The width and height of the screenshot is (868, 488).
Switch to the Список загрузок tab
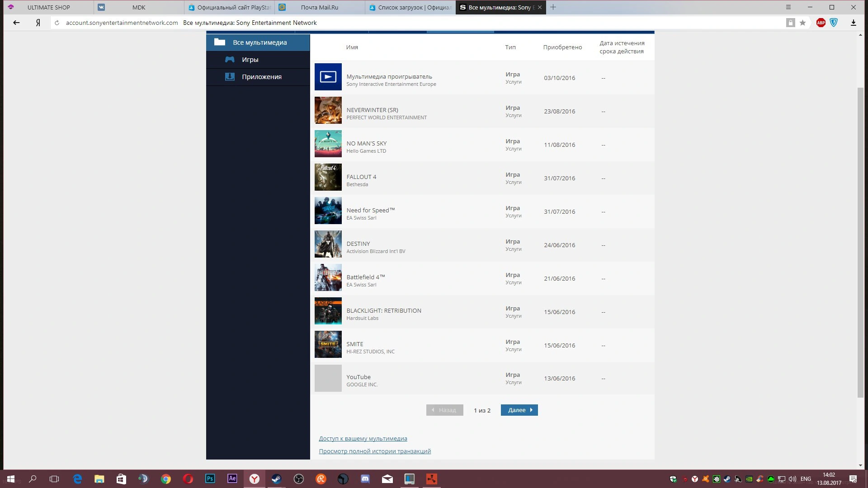point(410,7)
